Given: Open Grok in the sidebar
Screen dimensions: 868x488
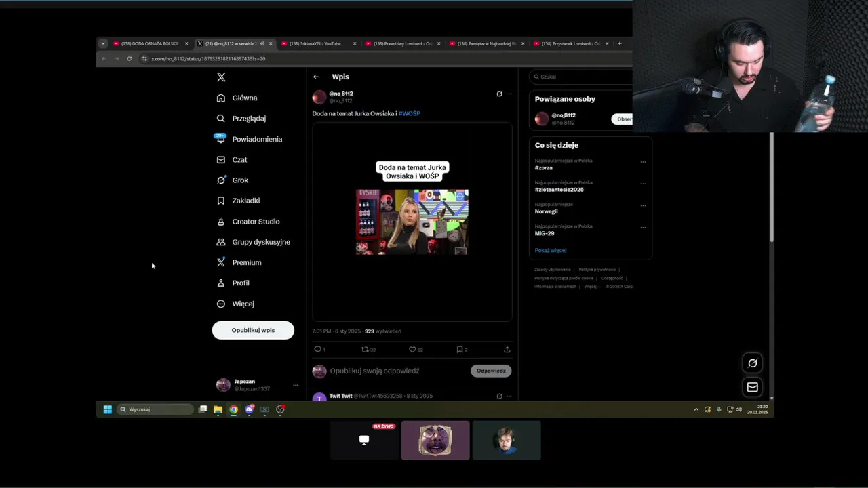Looking at the screenshot, I should pyautogui.click(x=232, y=180).
